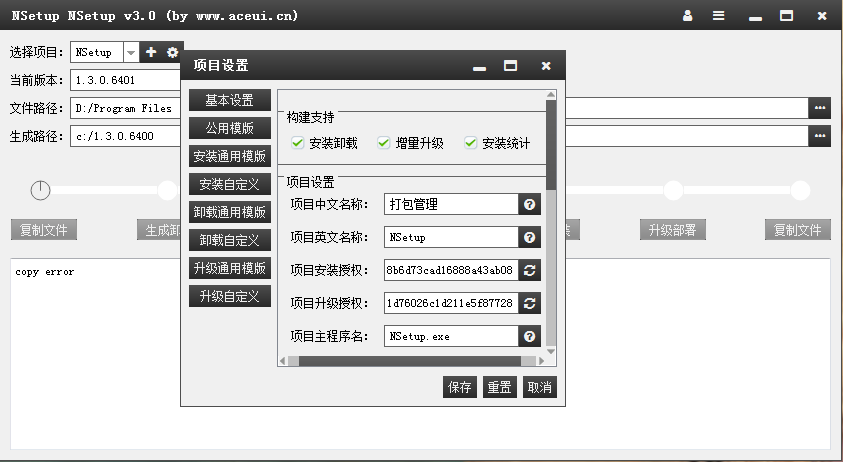Show help for project English name
This screenshot has height=462, width=843.
coord(530,237)
